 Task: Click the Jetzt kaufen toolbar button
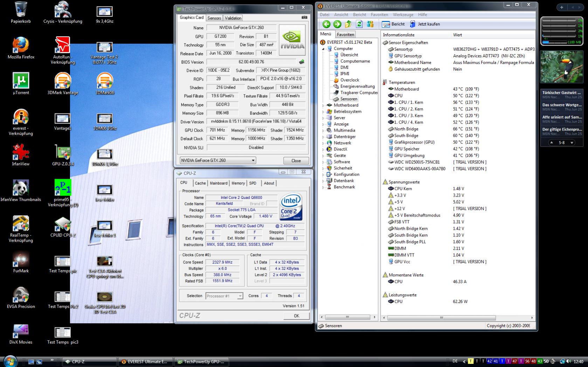click(x=425, y=24)
